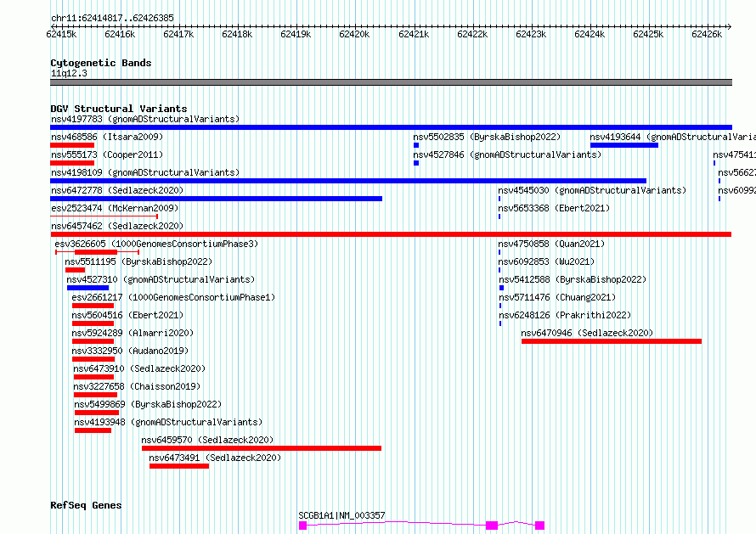
Task: Click the nsv4197783 gnomAD variant label
Action: [145, 119]
